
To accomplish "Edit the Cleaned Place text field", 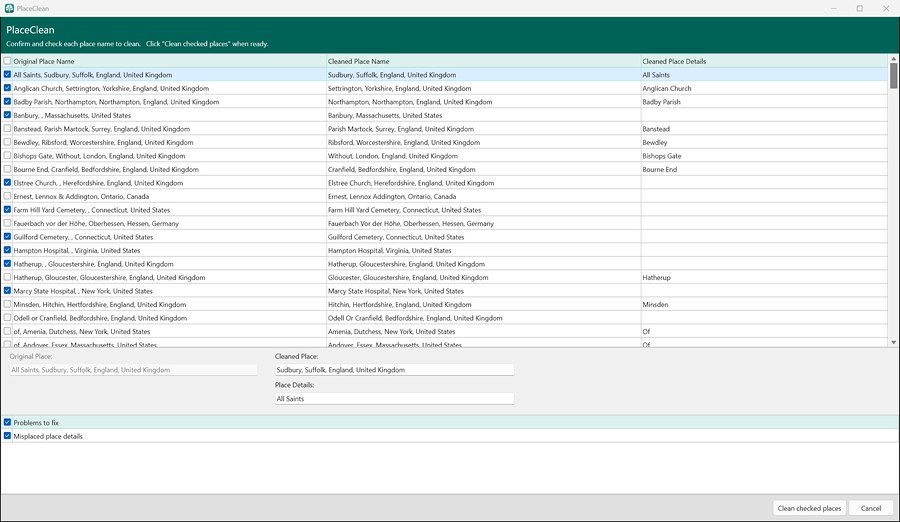I will (x=394, y=370).
